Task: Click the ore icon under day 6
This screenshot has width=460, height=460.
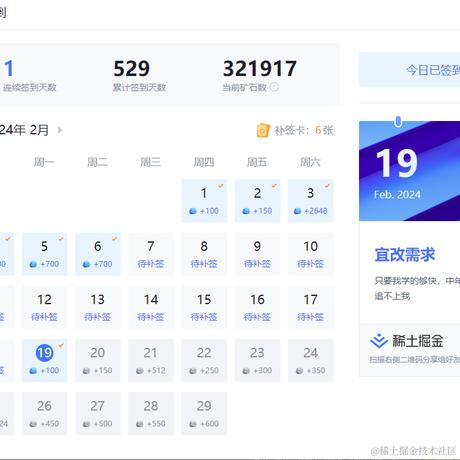Action: click(86, 264)
